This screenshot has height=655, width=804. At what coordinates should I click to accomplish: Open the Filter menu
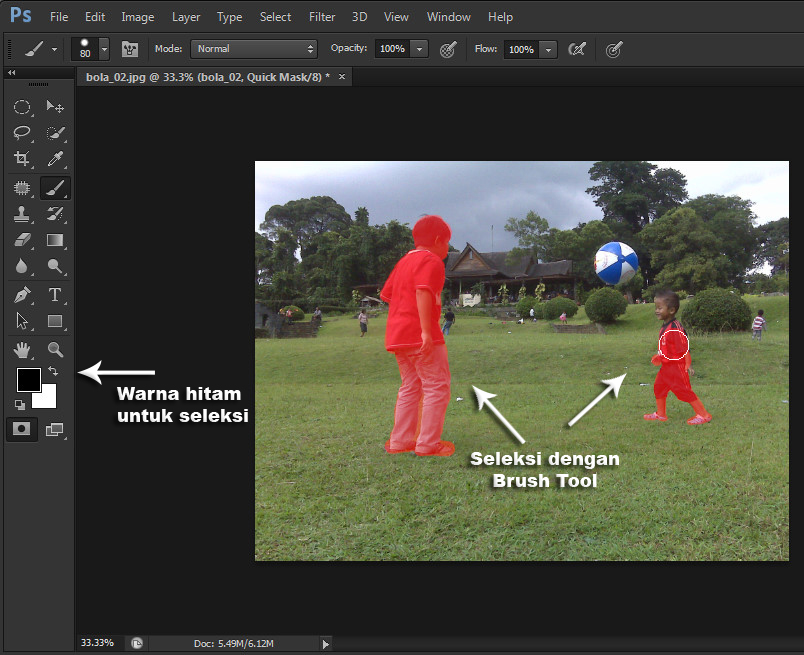click(x=321, y=16)
